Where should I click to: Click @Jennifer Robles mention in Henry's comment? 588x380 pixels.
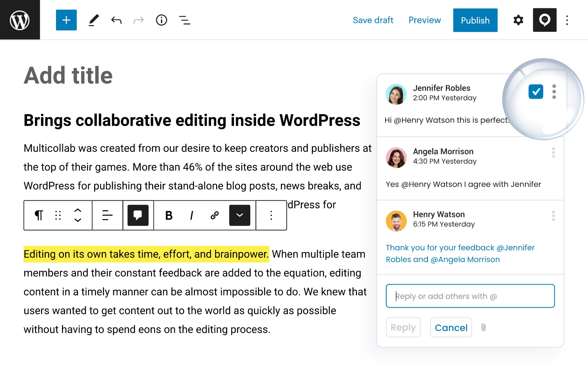coord(460,253)
